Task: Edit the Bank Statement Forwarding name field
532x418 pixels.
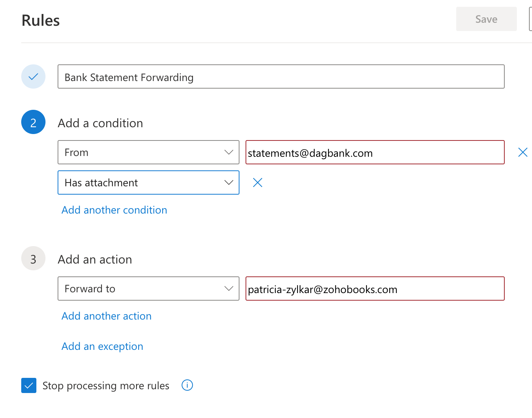Action: click(x=281, y=76)
